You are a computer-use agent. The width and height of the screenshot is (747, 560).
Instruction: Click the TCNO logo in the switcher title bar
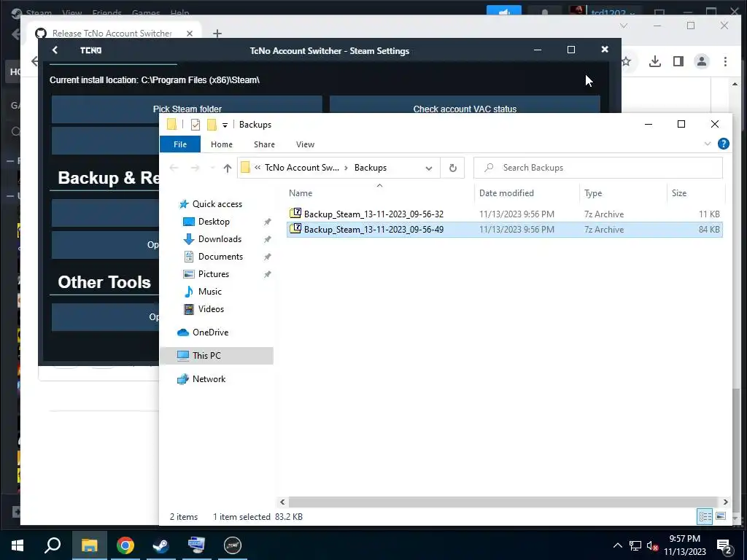point(90,50)
